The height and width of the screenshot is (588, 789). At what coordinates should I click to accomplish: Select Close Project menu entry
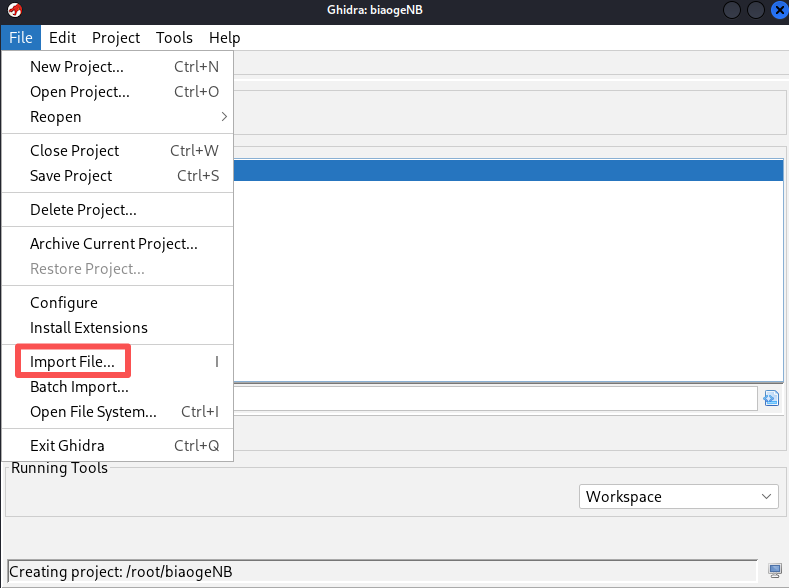tap(117, 150)
